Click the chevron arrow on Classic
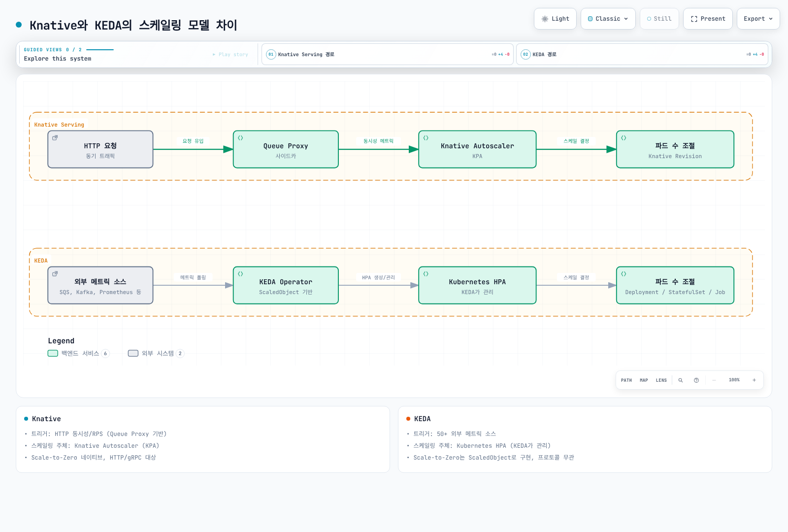Viewport: 788px width, 532px height. click(626, 19)
